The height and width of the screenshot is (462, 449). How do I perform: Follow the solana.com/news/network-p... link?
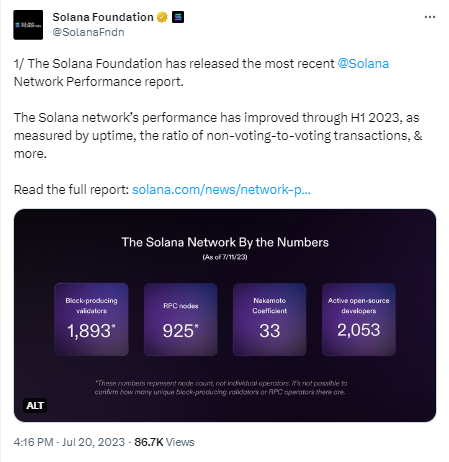tap(221, 189)
